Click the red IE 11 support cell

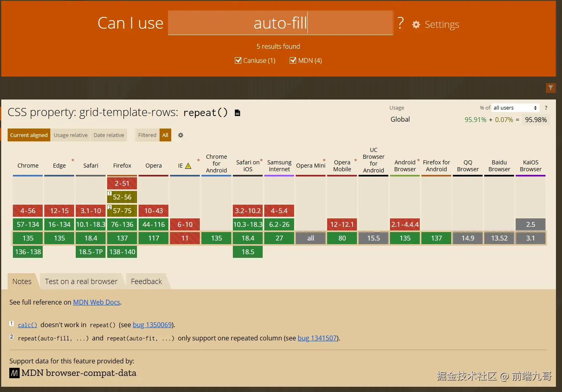[x=185, y=238]
